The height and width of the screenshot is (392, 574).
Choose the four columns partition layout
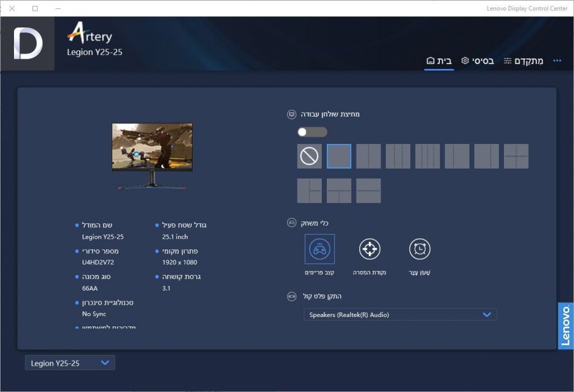coord(428,156)
